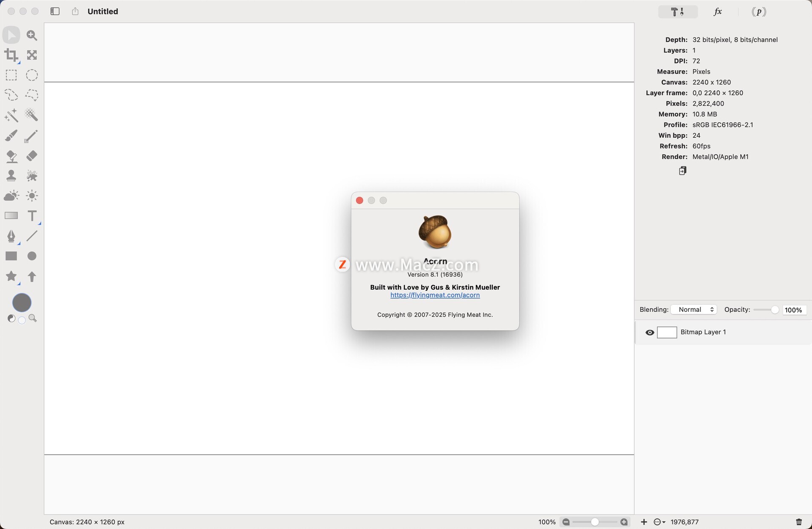Select the Text tool
This screenshot has width=812, height=529.
pos(32,216)
